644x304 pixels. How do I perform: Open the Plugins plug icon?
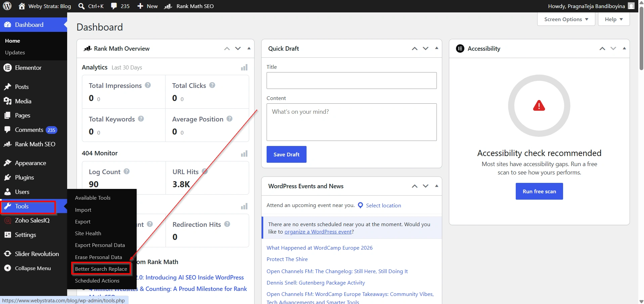pyautogui.click(x=7, y=178)
